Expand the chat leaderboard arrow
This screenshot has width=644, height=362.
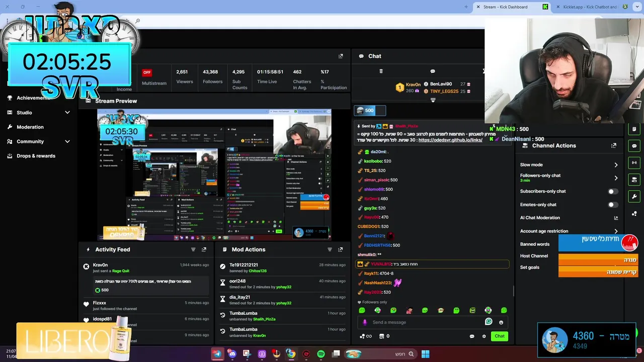click(x=433, y=101)
